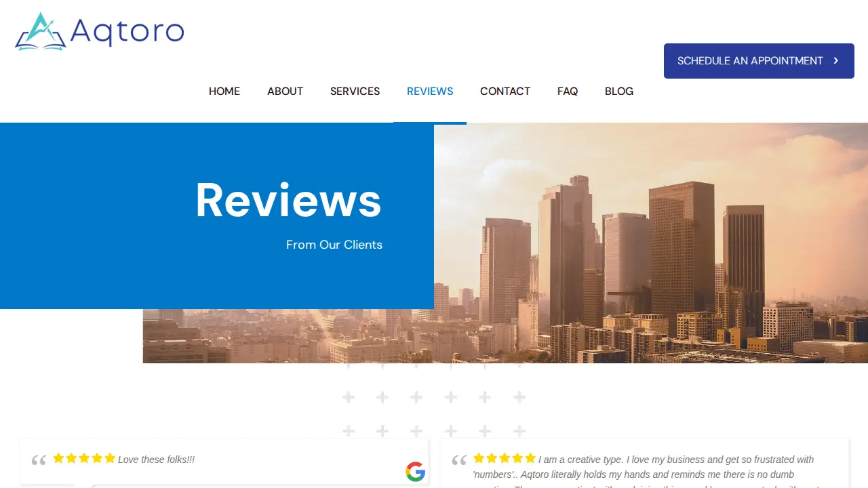The image size is (868, 488).
Task: Click the 'Love these folks!!!' review text
Action: [x=157, y=460]
